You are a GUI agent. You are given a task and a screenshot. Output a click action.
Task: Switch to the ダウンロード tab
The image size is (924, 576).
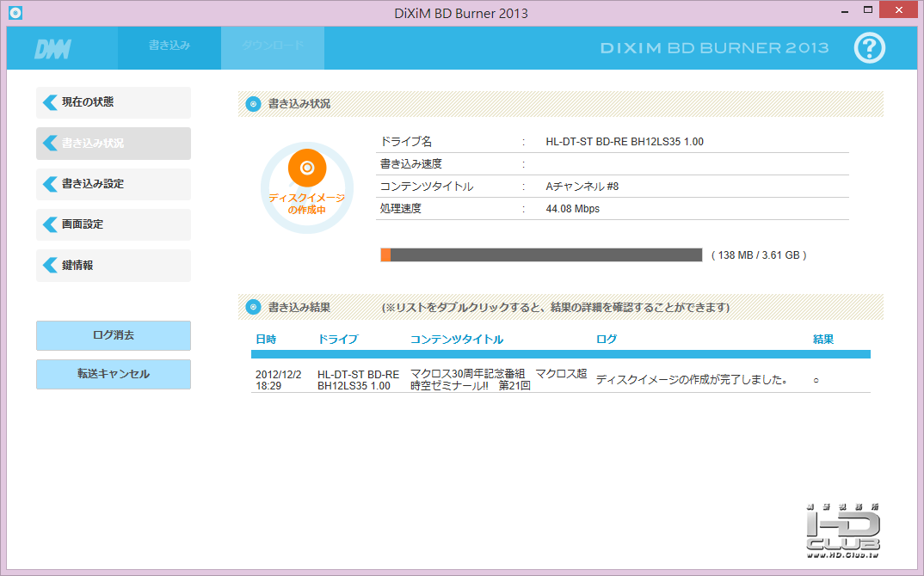coord(273,47)
